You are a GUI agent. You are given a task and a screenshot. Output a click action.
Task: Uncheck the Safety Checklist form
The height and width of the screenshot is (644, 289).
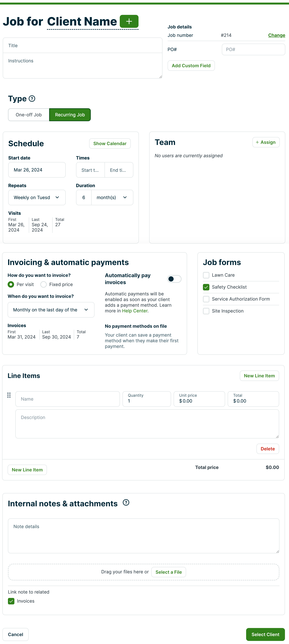(206, 287)
